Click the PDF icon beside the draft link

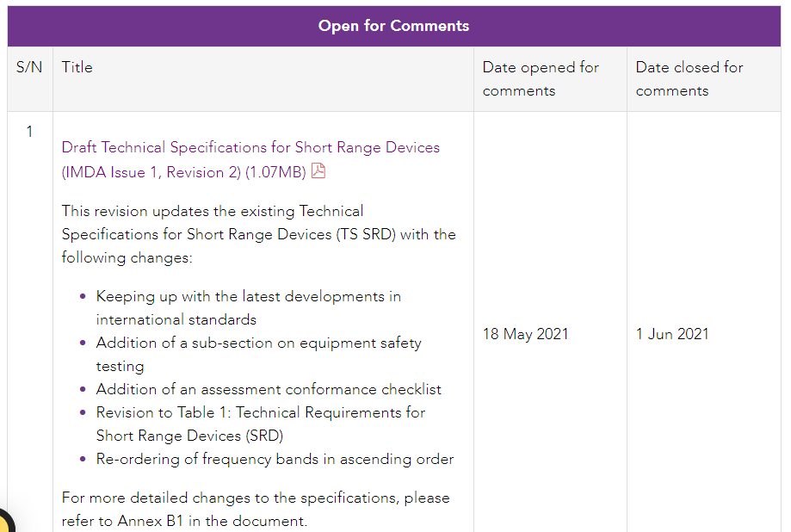318,171
